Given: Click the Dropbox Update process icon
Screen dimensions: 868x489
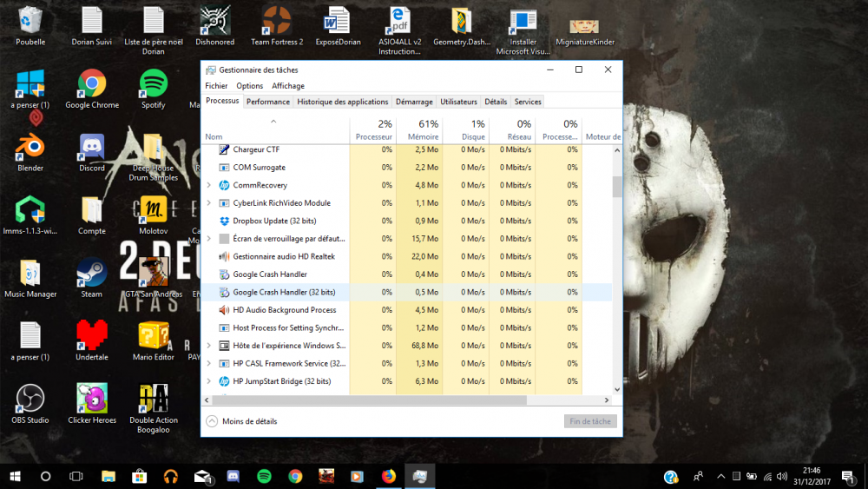Looking at the screenshot, I should (x=224, y=221).
